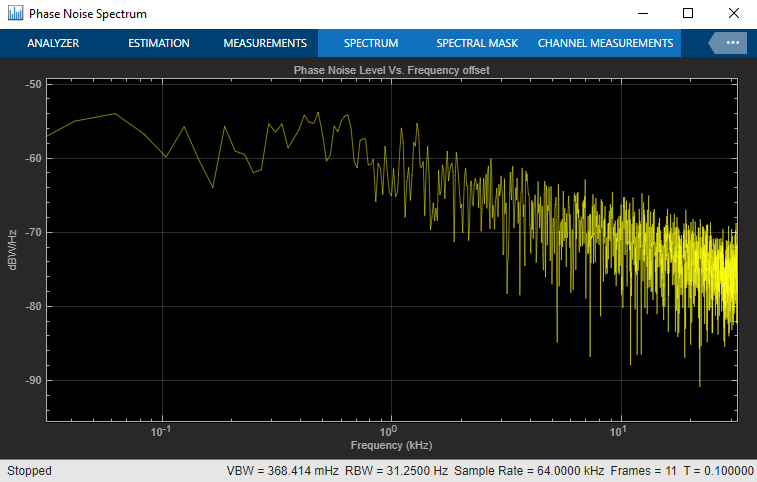Switch to CHANNEL MEASUREMENTS tab
The image size is (757, 482).
pyautogui.click(x=605, y=43)
